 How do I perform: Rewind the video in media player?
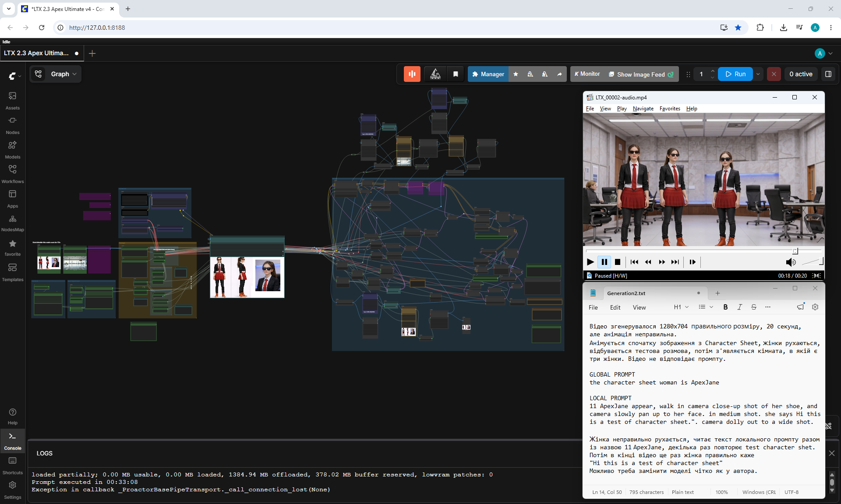click(648, 262)
